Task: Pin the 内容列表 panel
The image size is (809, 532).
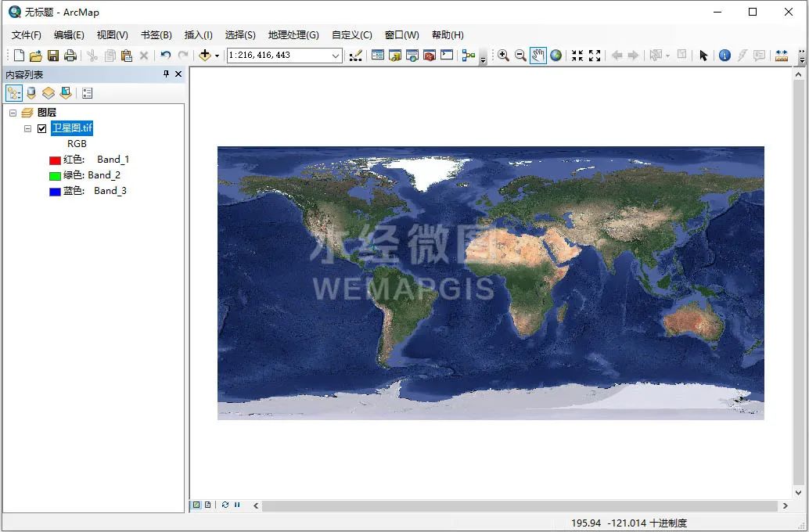Action: point(166,74)
